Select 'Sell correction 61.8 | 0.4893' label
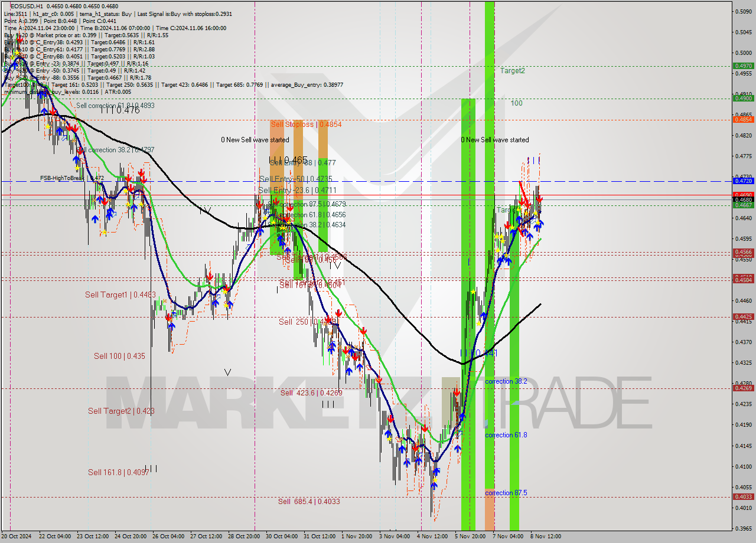Image resolution: width=756 pixels, height=543 pixels. pos(116,106)
